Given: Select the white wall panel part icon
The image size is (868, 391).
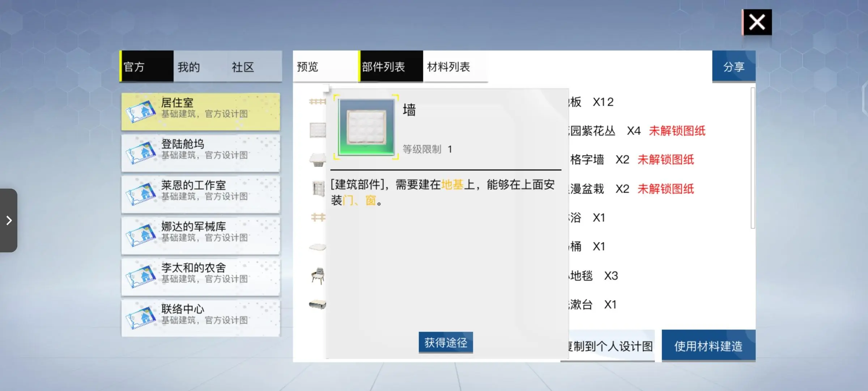Looking at the screenshot, I should point(318,130).
